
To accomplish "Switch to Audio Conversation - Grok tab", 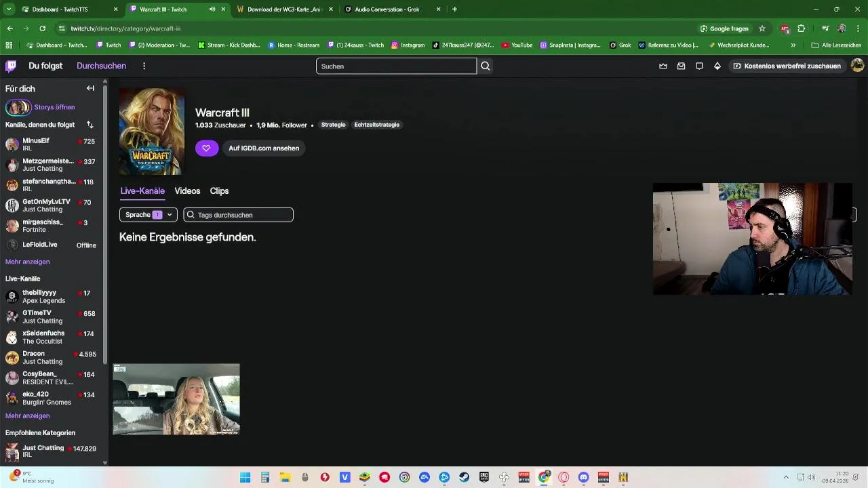I will (x=393, y=9).
